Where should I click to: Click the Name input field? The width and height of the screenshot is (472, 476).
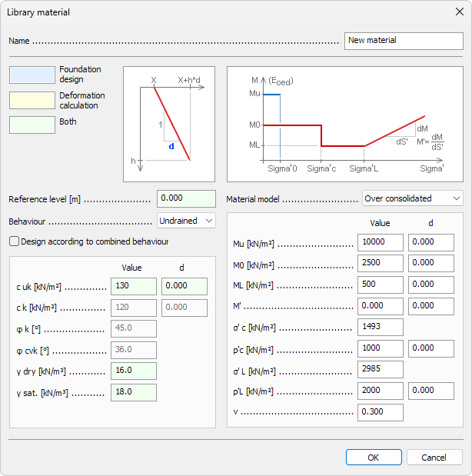(x=403, y=40)
